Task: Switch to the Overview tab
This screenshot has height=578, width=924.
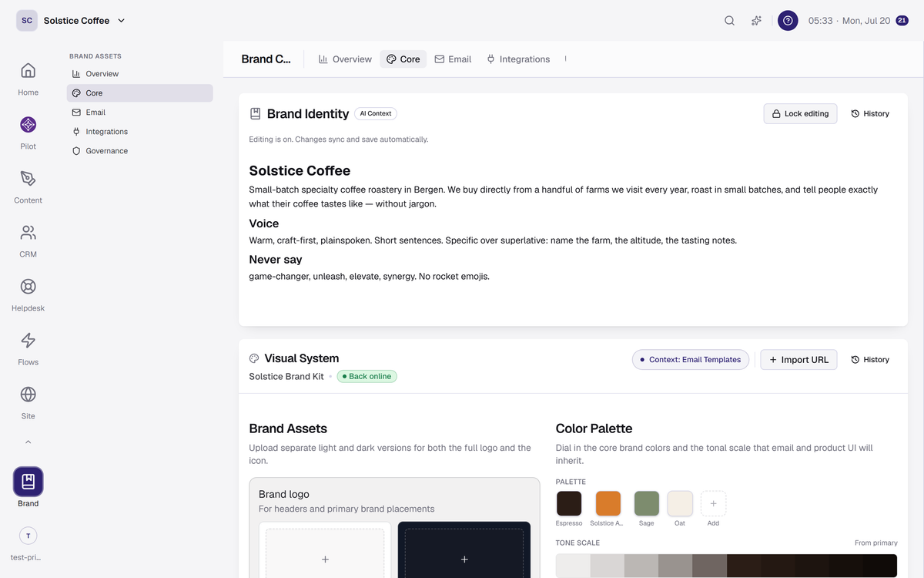Action: 345,59
